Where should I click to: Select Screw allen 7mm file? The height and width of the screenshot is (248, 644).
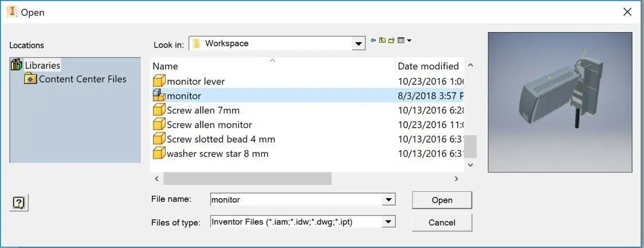click(203, 110)
